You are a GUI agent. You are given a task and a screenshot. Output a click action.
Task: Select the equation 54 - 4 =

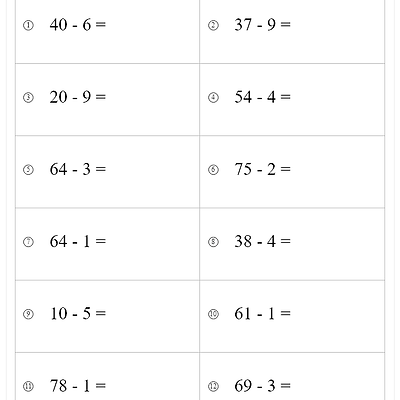click(x=263, y=97)
